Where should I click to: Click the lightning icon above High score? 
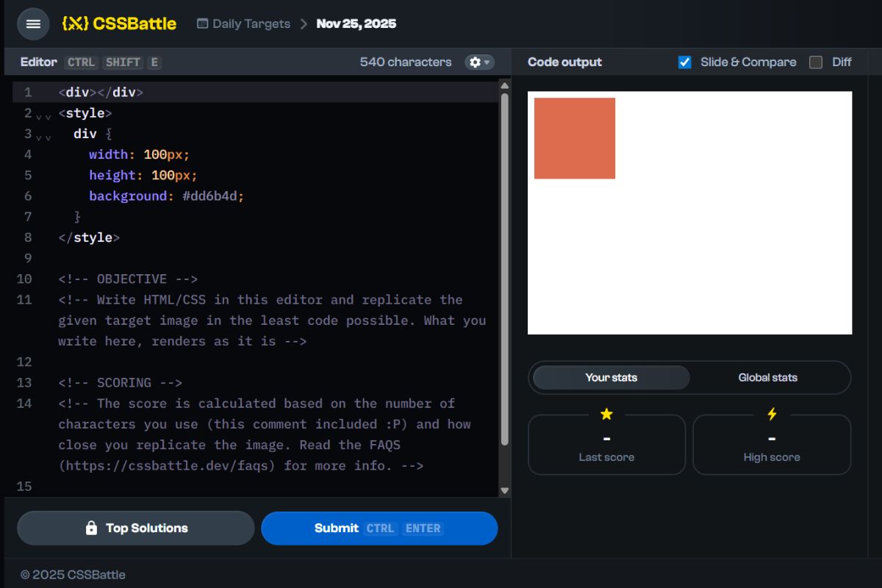coord(772,414)
